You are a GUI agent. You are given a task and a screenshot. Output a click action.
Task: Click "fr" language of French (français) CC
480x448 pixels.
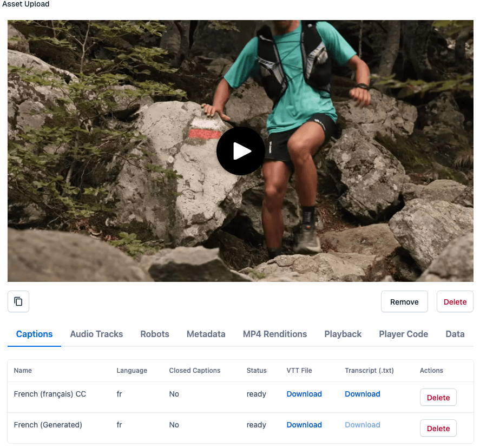pos(119,394)
